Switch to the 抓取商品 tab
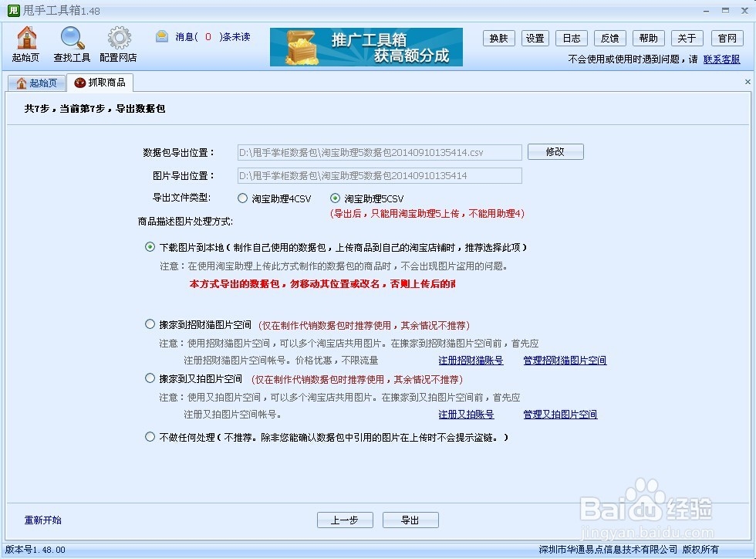756x559 pixels. (x=100, y=83)
